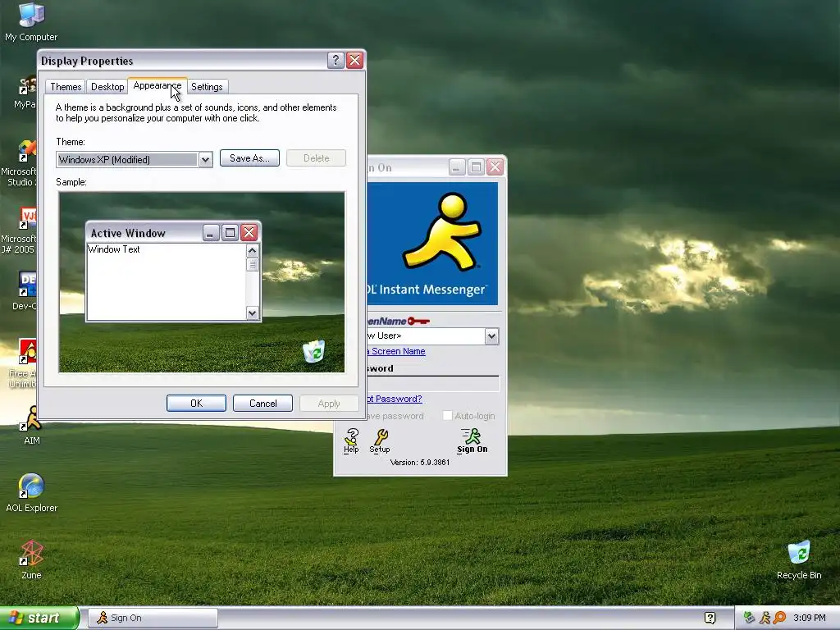
Task: Switch to the Appearance tab
Action: point(157,85)
